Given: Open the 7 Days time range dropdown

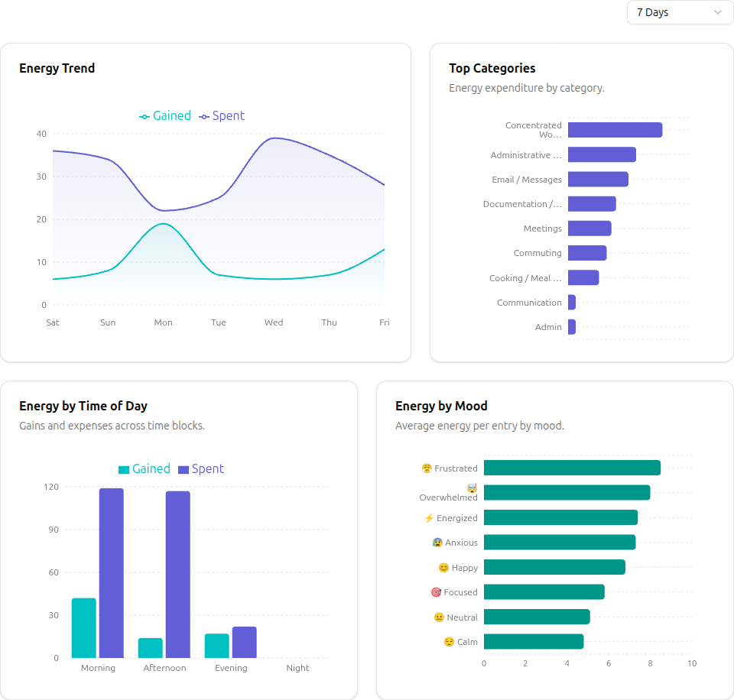Looking at the screenshot, I should (680, 12).
